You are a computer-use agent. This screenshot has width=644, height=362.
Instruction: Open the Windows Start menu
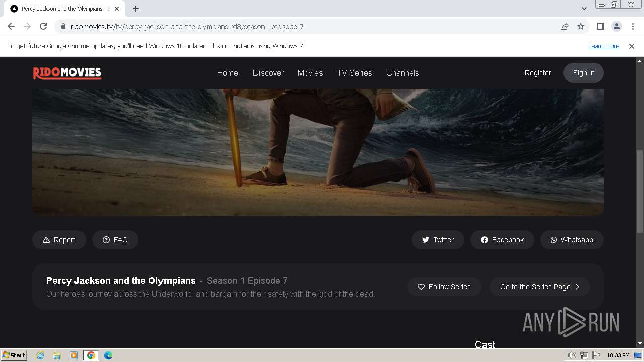tap(14, 355)
